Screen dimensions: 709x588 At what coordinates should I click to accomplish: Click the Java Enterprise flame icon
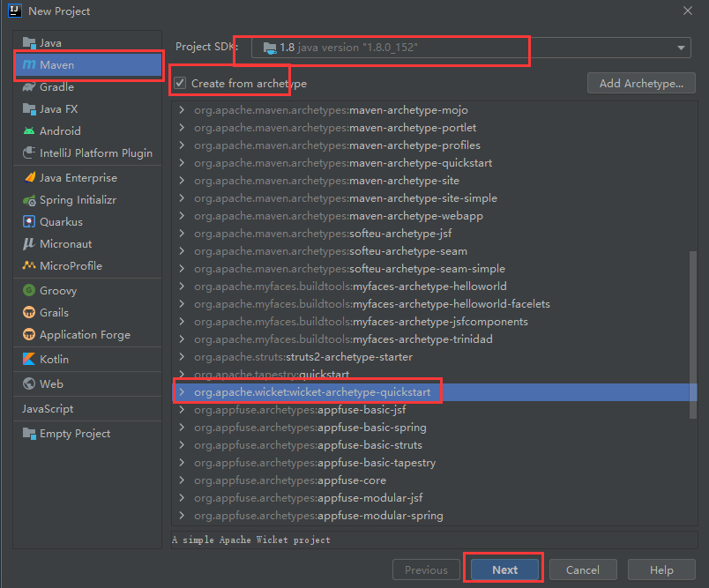(30, 177)
